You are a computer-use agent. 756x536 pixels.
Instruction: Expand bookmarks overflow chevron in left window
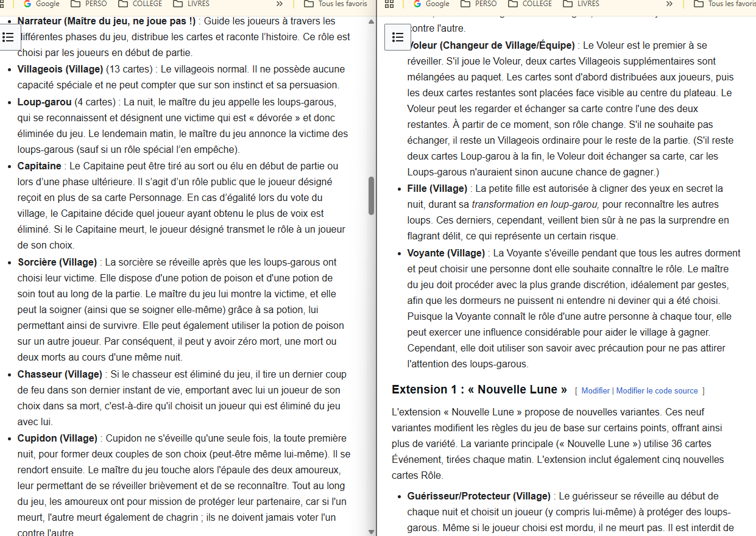280,4
